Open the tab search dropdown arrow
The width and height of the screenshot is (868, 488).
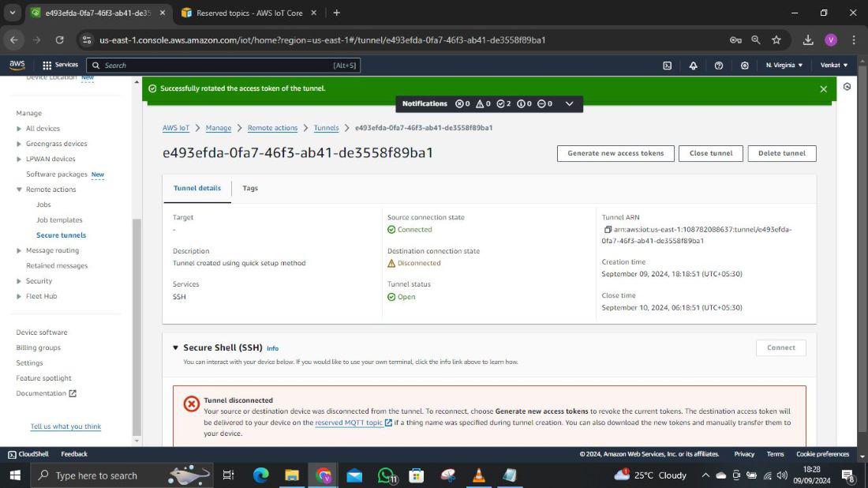tap(12, 13)
